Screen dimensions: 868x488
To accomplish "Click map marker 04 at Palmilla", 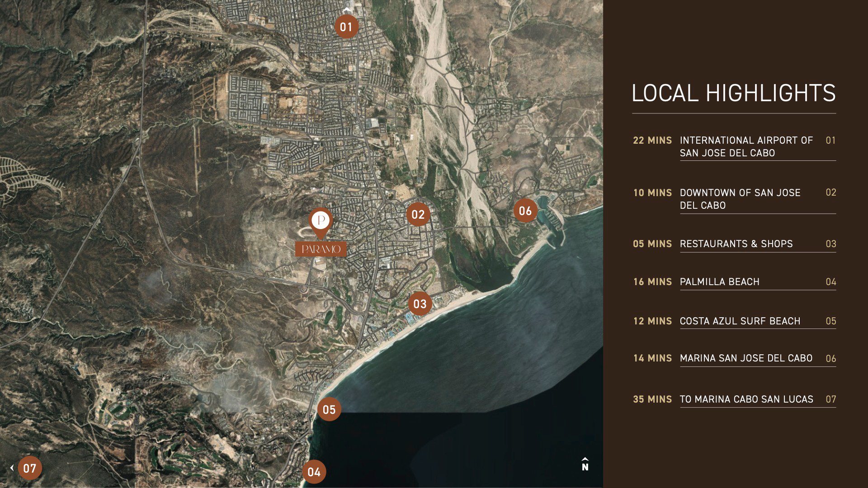I will click(314, 472).
